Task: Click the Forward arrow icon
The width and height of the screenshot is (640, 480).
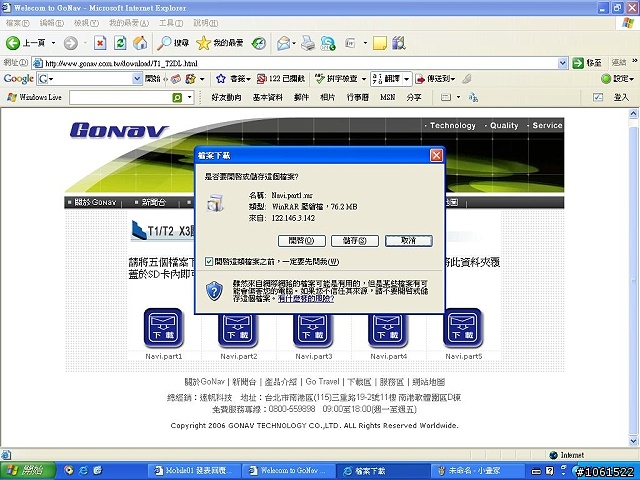Action: (x=71, y=43)
